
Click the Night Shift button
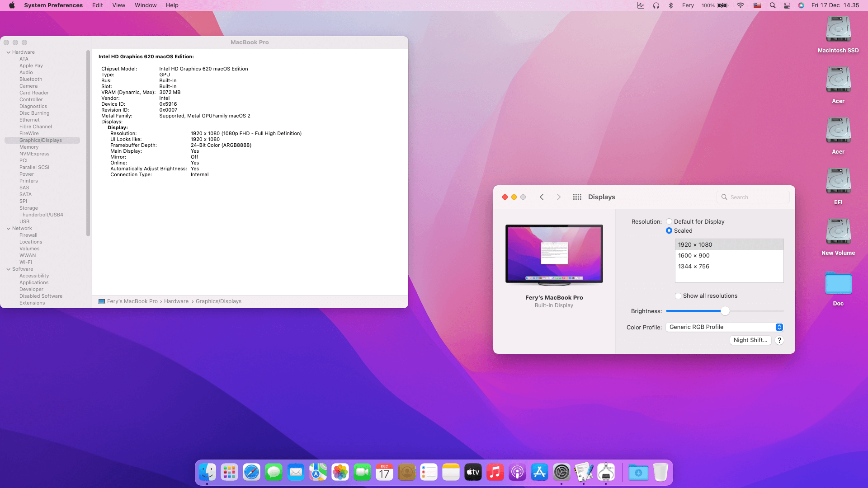tap(750, 340)
